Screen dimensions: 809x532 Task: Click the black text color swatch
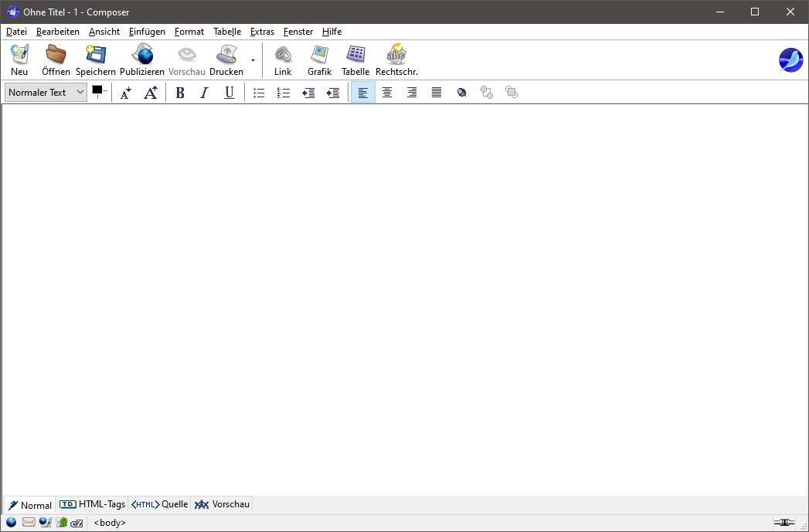(x=97, y=90)
